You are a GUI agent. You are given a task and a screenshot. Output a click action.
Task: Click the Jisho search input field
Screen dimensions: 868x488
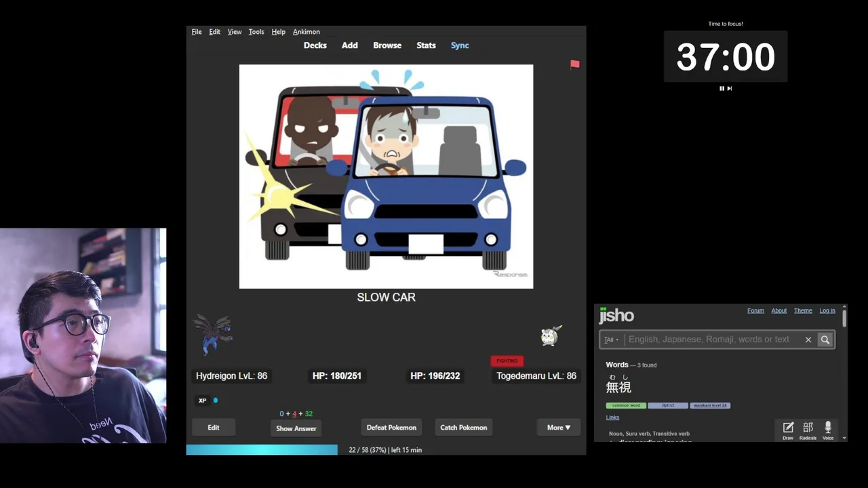[x=709, y=340]
